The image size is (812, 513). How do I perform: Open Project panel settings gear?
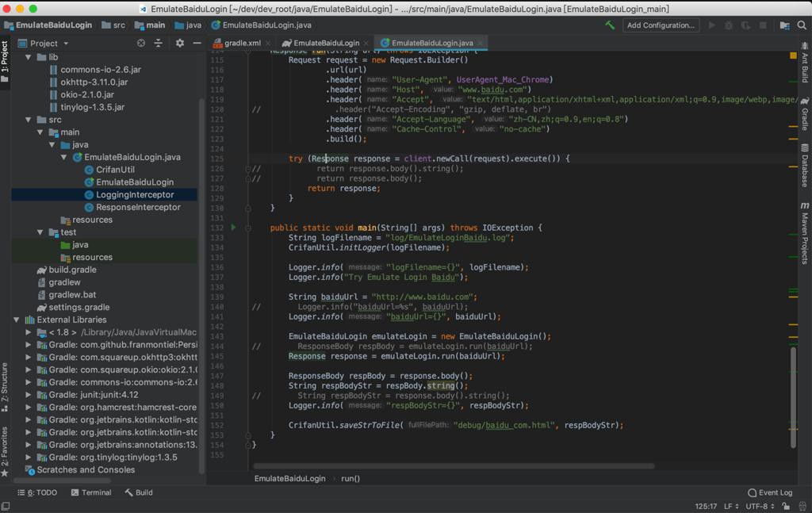[x=179, y=43]
